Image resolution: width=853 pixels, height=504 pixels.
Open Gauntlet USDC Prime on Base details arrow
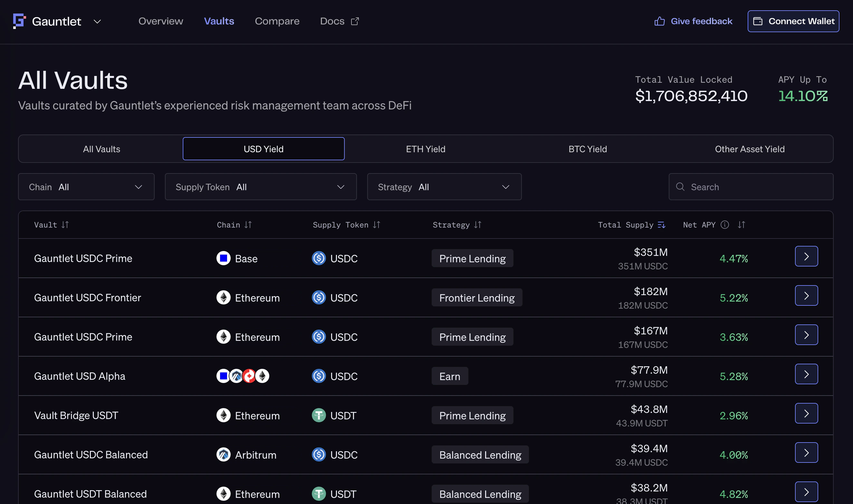coord(806,256)
